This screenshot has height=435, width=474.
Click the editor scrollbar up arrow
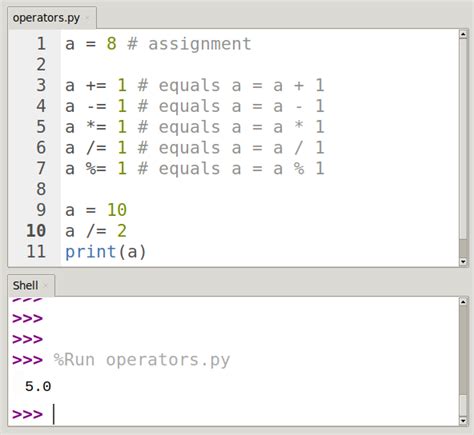(x=463, y=34)
